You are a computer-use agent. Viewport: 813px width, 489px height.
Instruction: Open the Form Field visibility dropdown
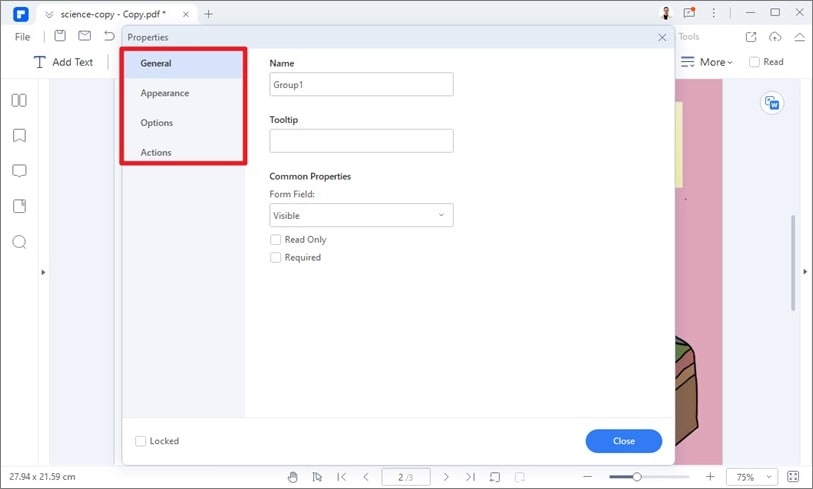point(361,215)
